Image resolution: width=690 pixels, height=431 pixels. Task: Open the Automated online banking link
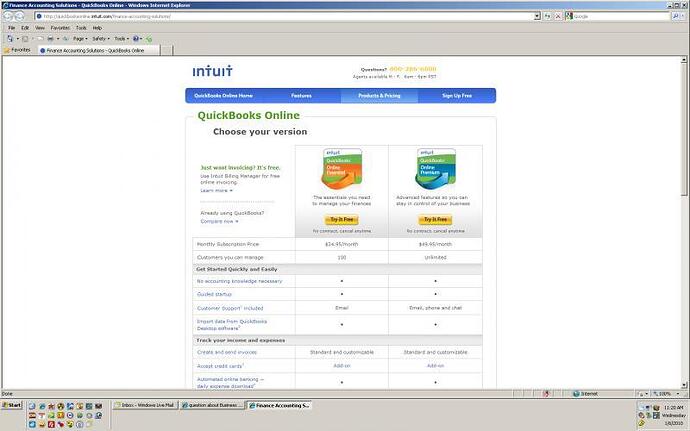pyautogui.click(x=230, y=383)
